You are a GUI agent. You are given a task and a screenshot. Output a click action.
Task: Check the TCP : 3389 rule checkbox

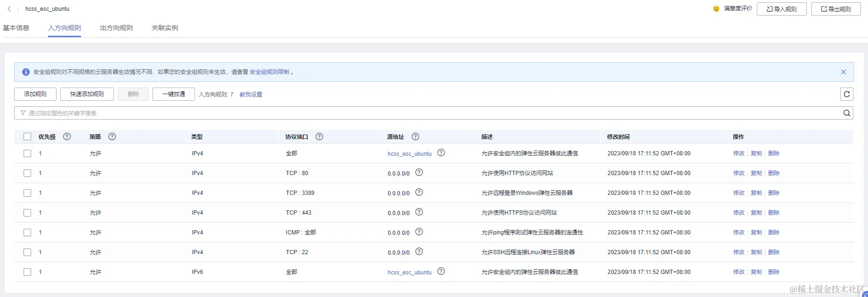pyautogui.click(x=27, y=193)
